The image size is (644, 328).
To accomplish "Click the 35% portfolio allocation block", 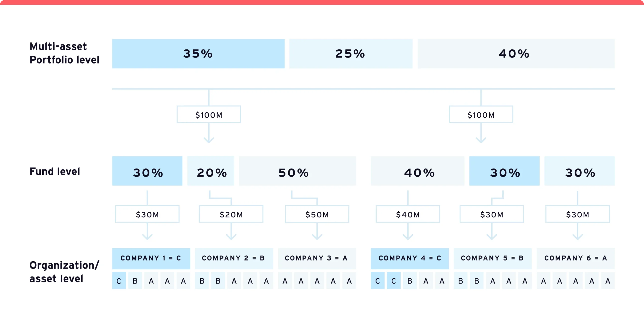I will tap(198, 54).
